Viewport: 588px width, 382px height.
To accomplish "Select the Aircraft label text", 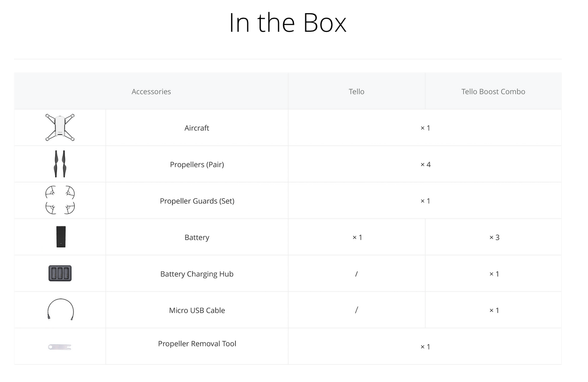I will [x=197, y=128].
